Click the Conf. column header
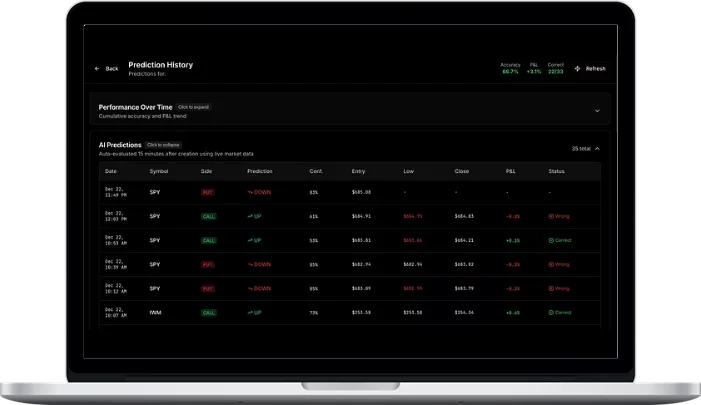Image resolution: width=701 pixels, height=405 pixels. tap(315, 171)
